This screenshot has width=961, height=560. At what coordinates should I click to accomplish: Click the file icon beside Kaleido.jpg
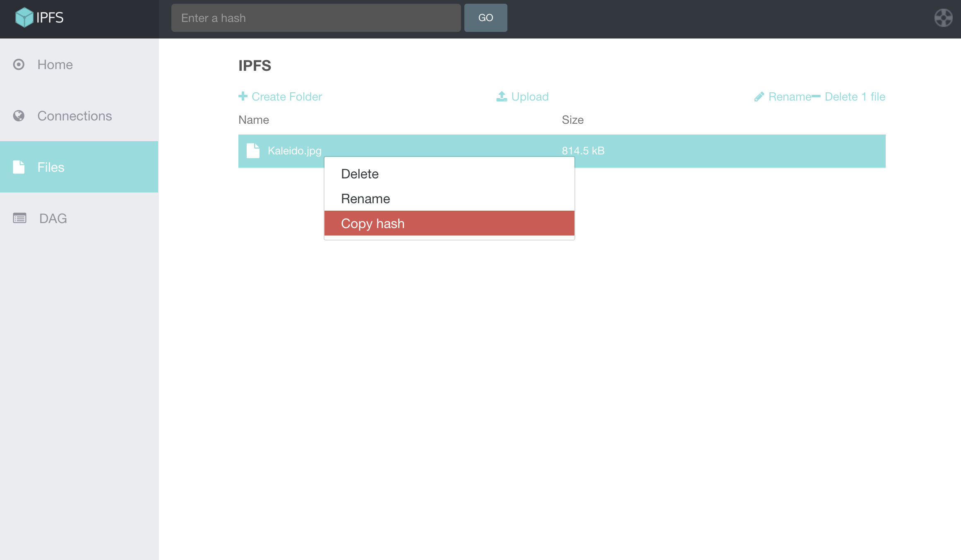[253, 151]
